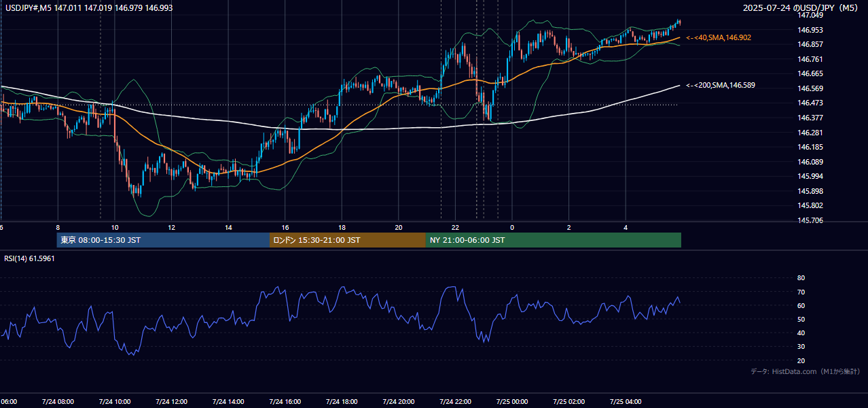Click price axis value 145.706
The height and width of the screenshot is (408, 868).
click(x=810, y=220)
